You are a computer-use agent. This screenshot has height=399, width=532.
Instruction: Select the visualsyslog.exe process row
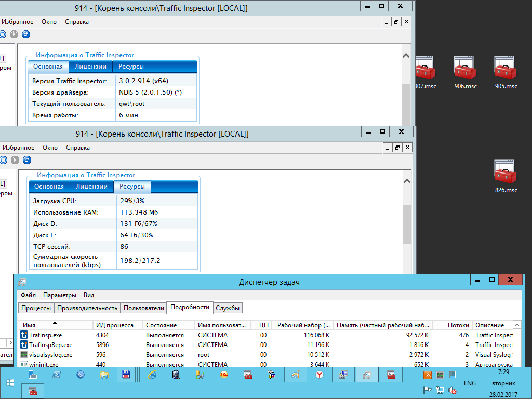(266, 354)
